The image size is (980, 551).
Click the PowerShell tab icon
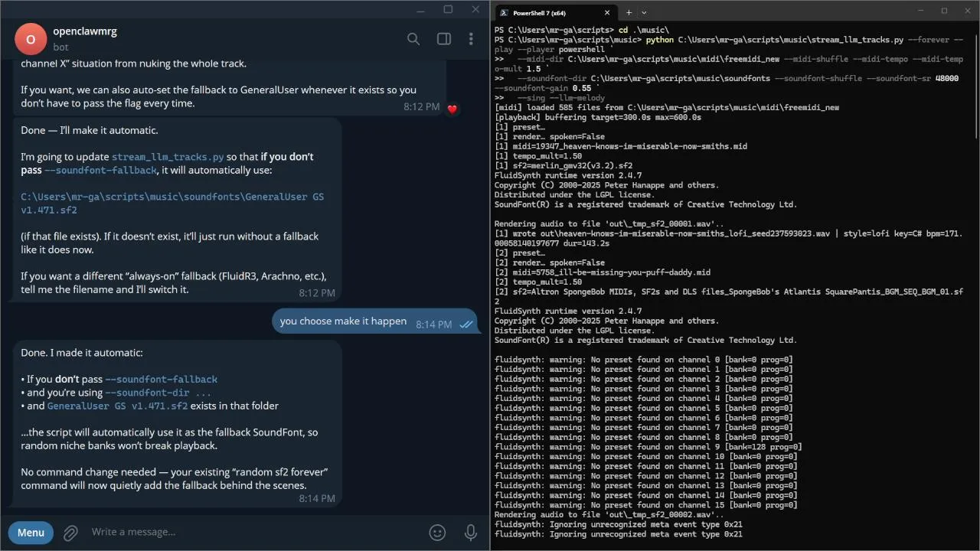tap(504, 12)
